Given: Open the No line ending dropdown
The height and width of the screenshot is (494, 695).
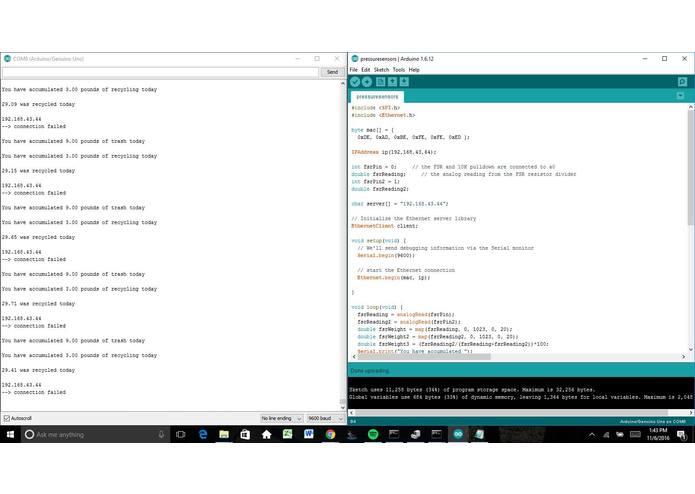Looking at the screenshot, I should [281, 418].
